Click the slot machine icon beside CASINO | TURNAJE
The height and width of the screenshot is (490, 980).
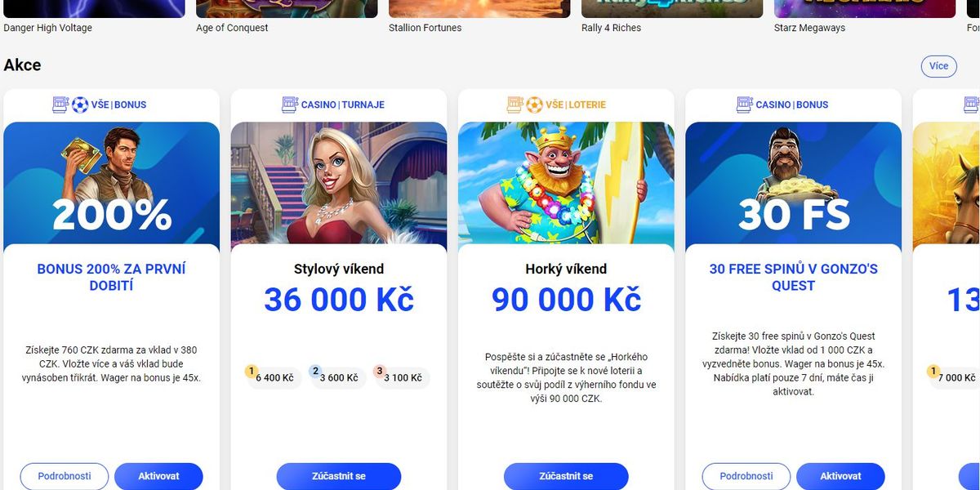[x=290, y=105]
